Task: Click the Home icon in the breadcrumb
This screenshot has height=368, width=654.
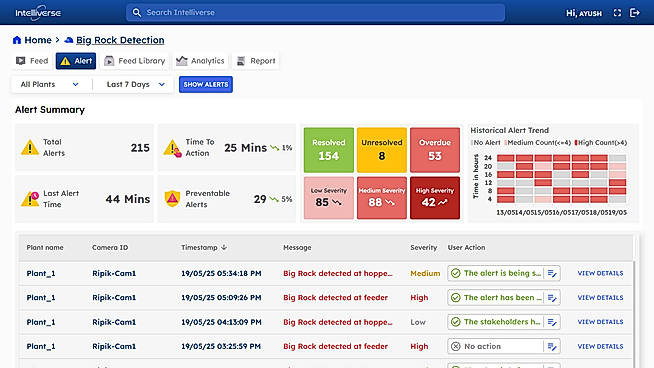Action: coord(17,40)
